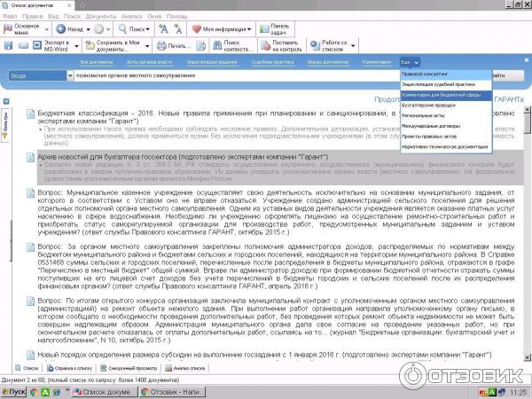Open the Окна menu
This screenshot has width=532, height=399.
tap(154, 16)
